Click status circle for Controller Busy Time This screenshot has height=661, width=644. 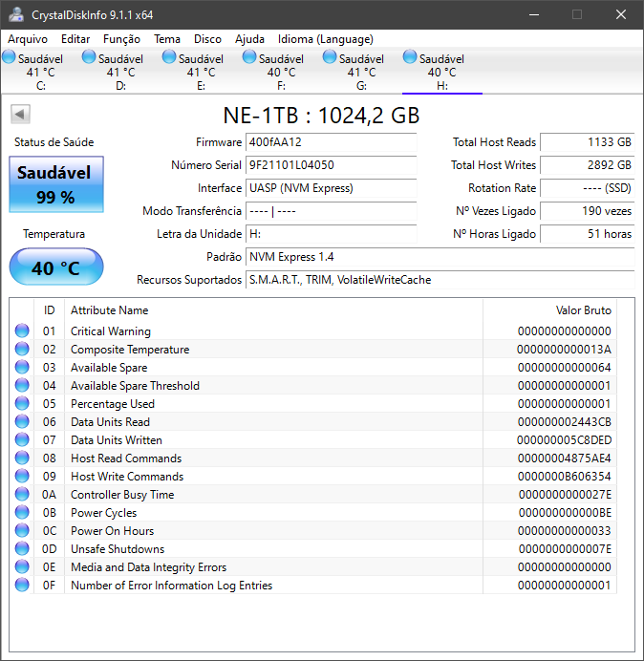click(22, 494)
